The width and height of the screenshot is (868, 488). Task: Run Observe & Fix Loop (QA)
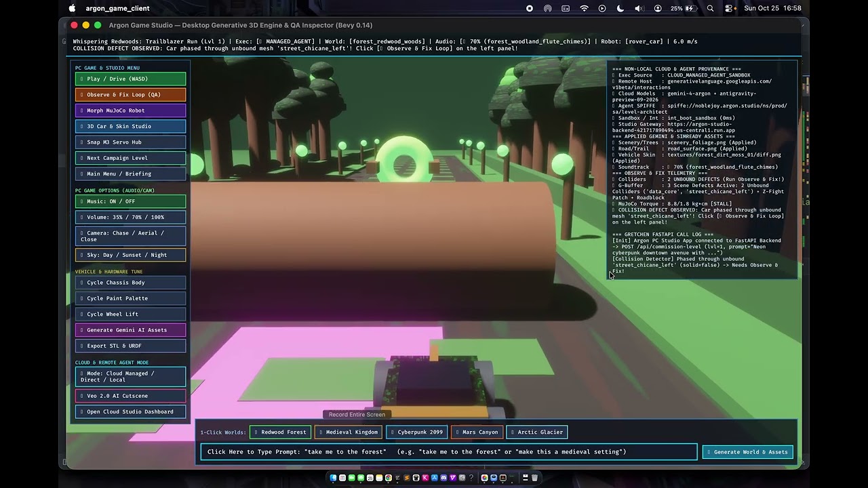click(x=130, y=95)
